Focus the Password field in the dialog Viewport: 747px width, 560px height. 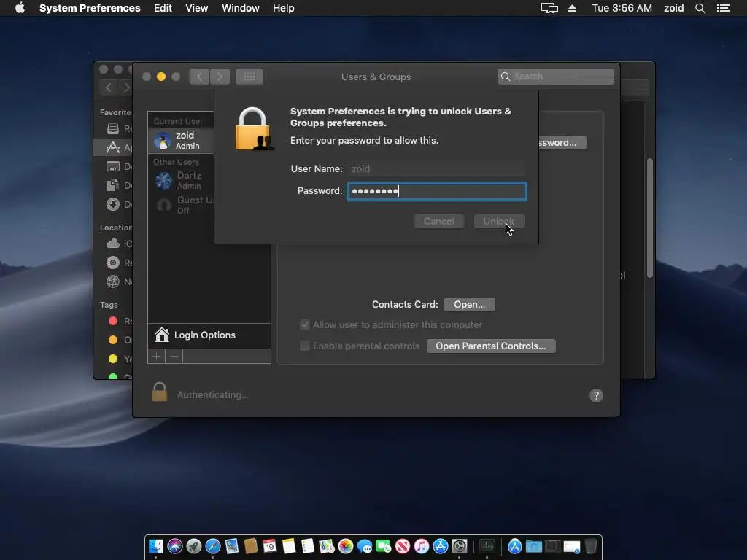[x=437, y=191]
